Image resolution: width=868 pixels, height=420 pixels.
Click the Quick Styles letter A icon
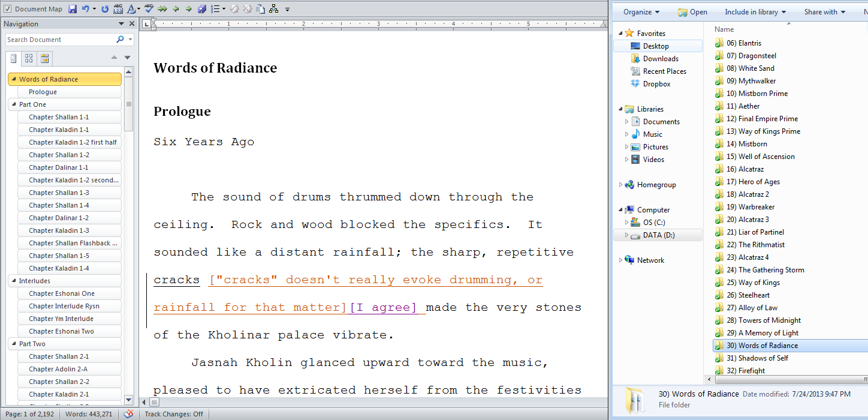click(x=131, y=9)
